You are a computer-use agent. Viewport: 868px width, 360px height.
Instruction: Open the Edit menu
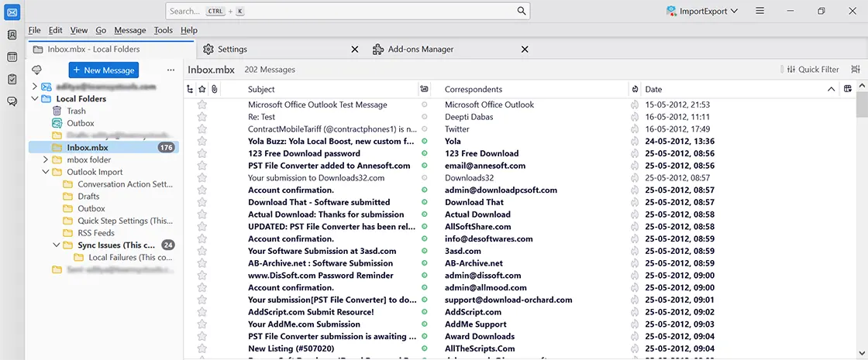pyautogui.click(x=55, y=30)
